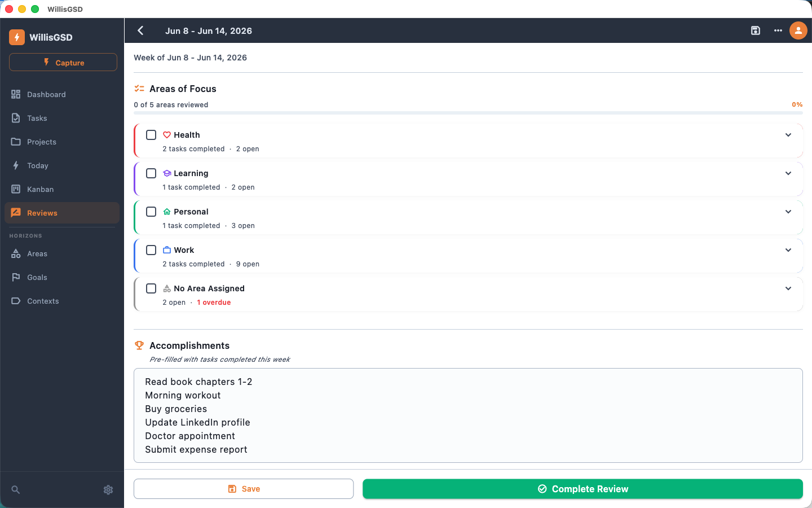Expand the Learning area chevron
This screenshot has height=508, width=812.
tap(788, 173)
